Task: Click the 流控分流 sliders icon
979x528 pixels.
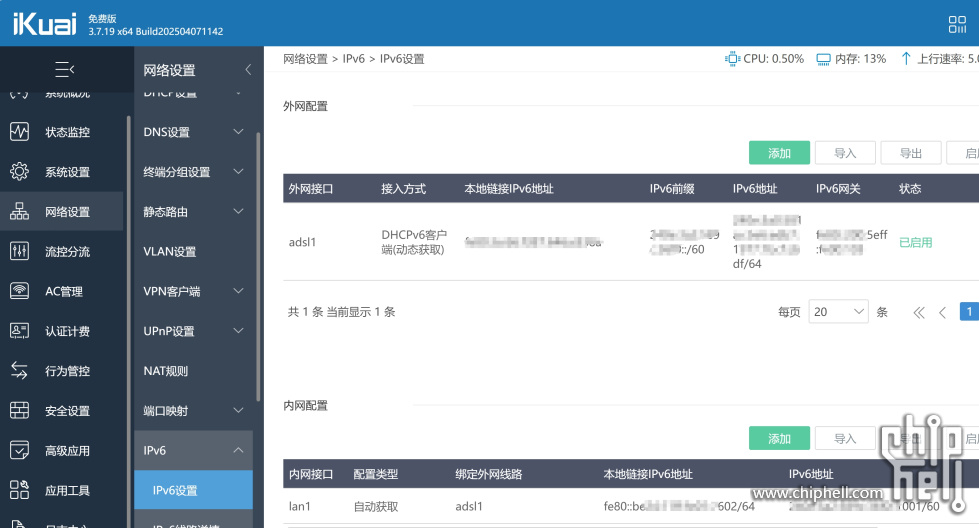Action: point(19,252)
